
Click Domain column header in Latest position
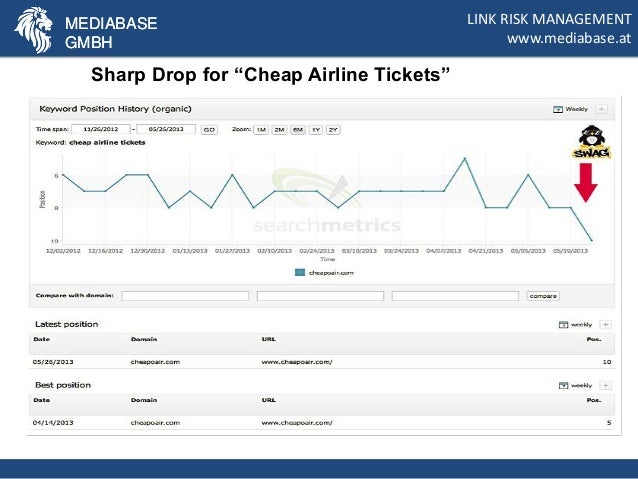[144, 339]
